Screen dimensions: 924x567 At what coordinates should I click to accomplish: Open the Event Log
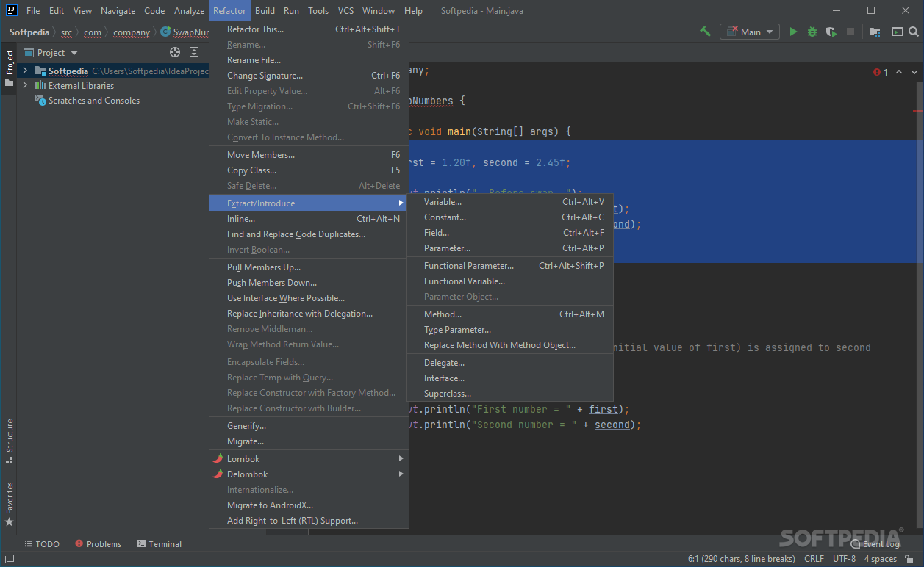coord(875,544)
